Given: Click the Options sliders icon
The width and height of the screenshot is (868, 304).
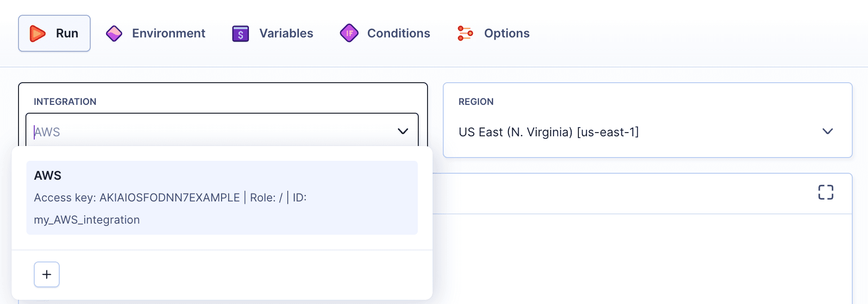Looking at the screenshot, I should pos(465,33).
